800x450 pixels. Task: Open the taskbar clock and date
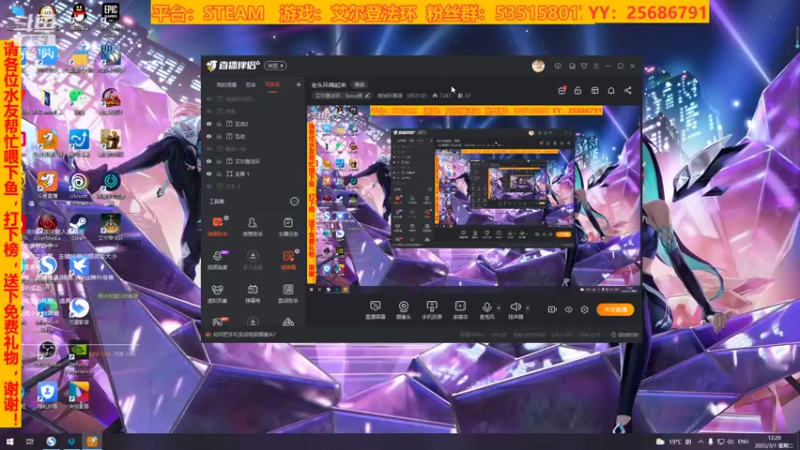[x=774, y=441]
